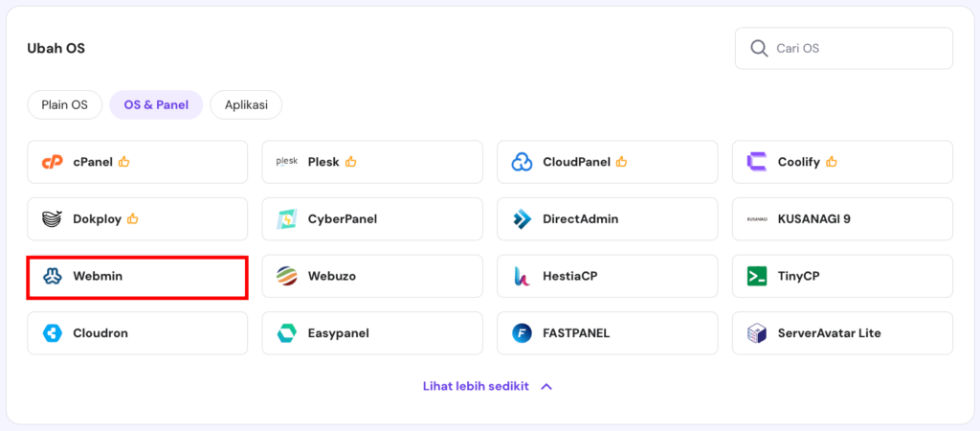Select the CloudPanel cloud icon
The image size is (980, 431).
coord(522,162)
